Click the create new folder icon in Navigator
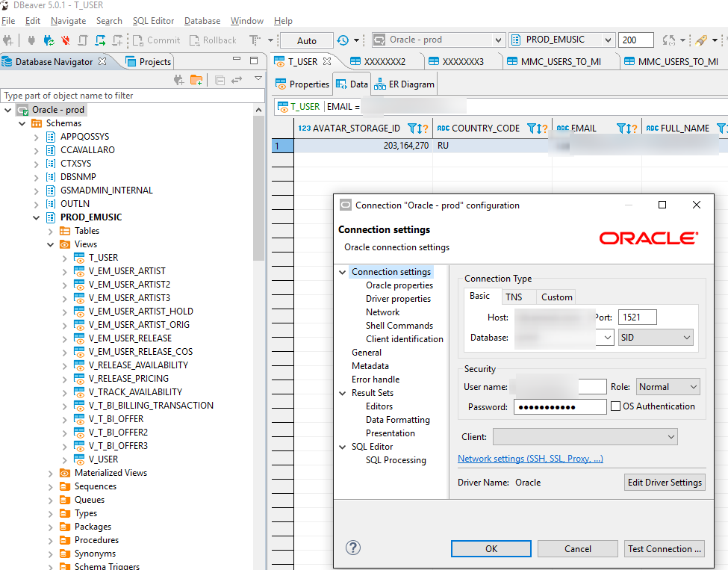Image resolution: width=728 pixels, height=570 pixels. pos(196,81)
